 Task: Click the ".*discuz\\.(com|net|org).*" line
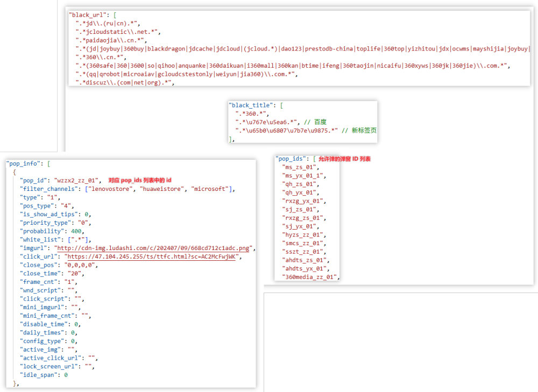[x=124, y=83]
